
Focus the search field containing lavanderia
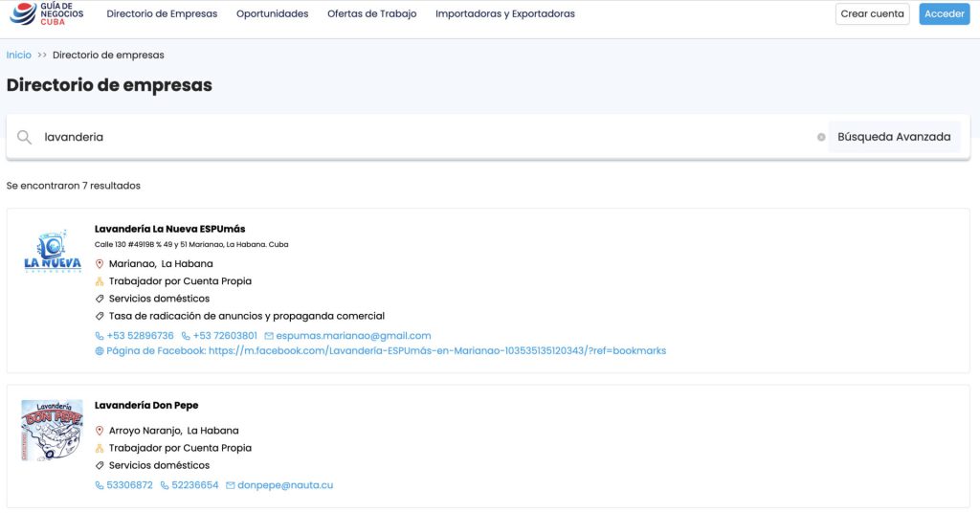(x=421, y=137)
